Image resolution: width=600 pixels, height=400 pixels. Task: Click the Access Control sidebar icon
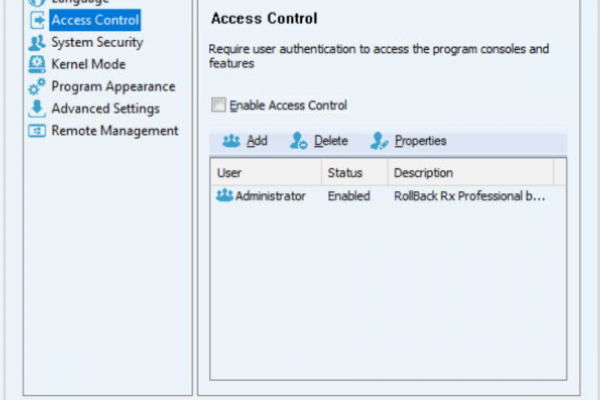click(37, 20)
